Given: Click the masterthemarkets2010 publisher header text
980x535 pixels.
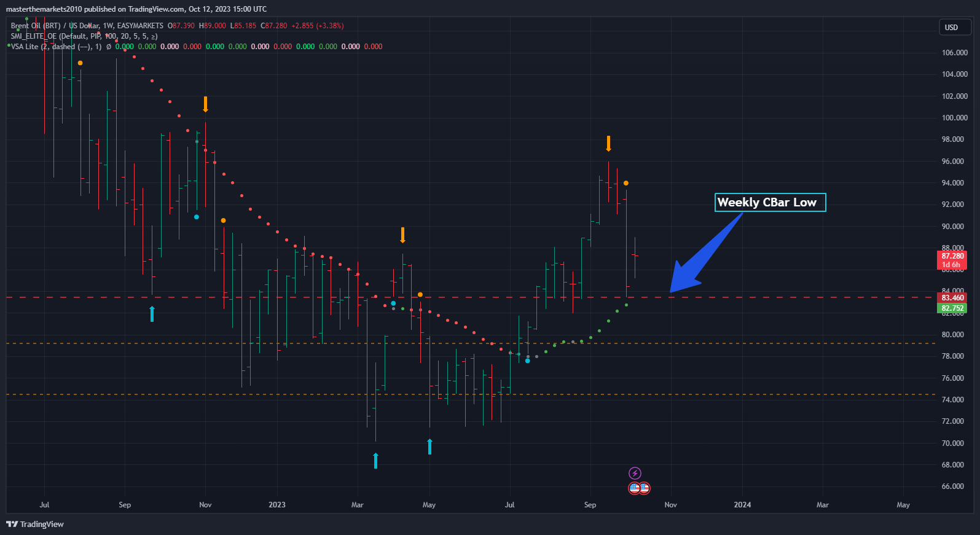Looking at the screenshot, I should pos(136,9).
